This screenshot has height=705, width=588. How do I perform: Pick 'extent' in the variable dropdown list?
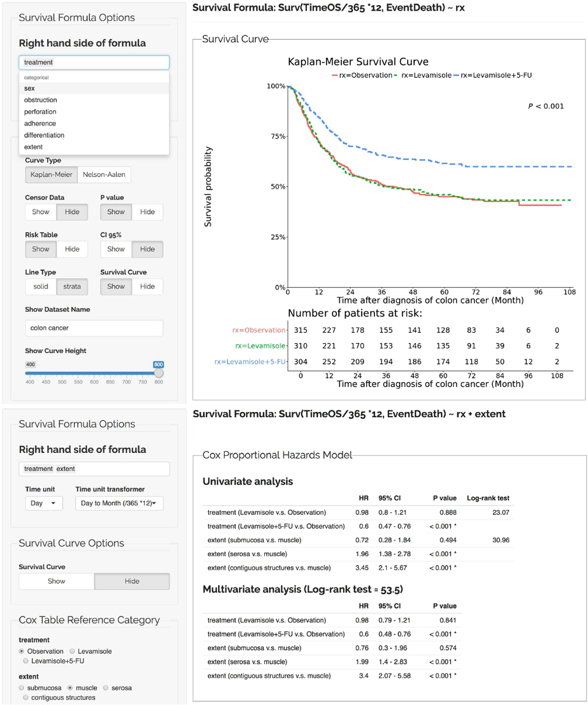[x=33, y=147]
